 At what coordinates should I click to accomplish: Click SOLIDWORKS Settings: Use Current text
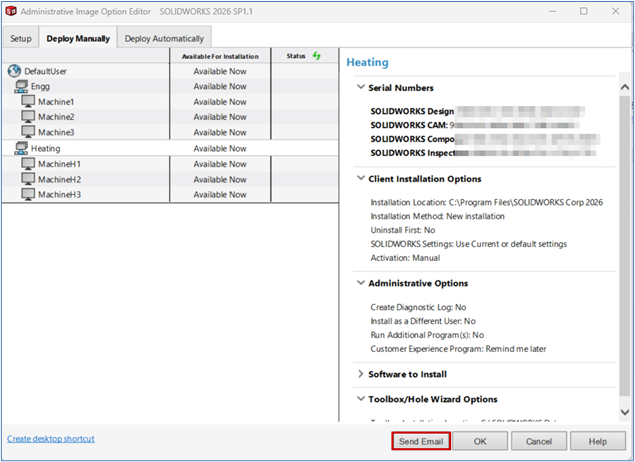(469, 244)
